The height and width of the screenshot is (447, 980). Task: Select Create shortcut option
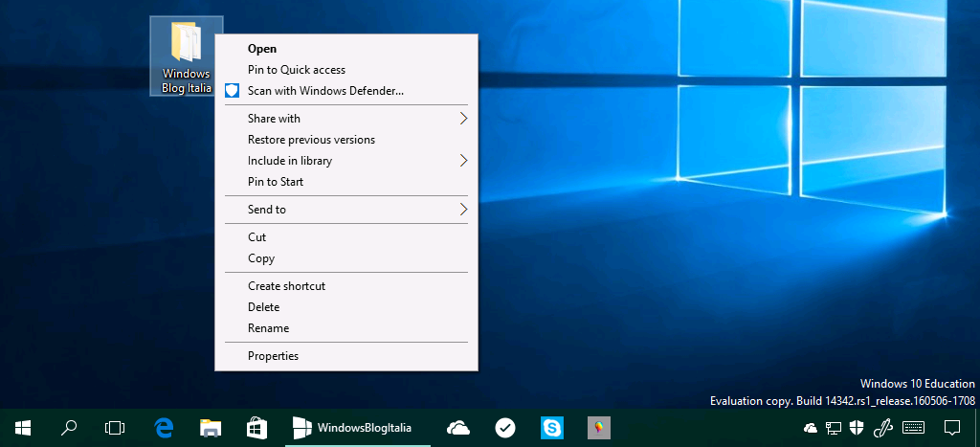[x=346, y=285]
